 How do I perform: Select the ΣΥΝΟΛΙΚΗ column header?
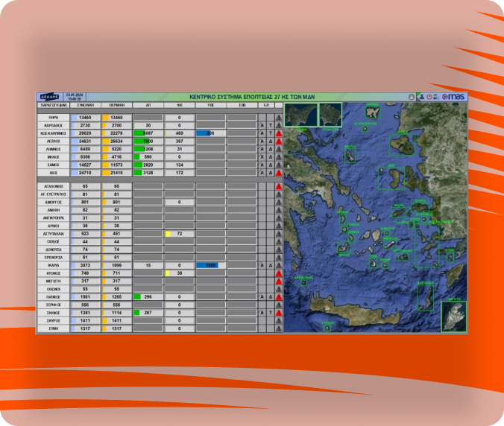click(84, 106)
